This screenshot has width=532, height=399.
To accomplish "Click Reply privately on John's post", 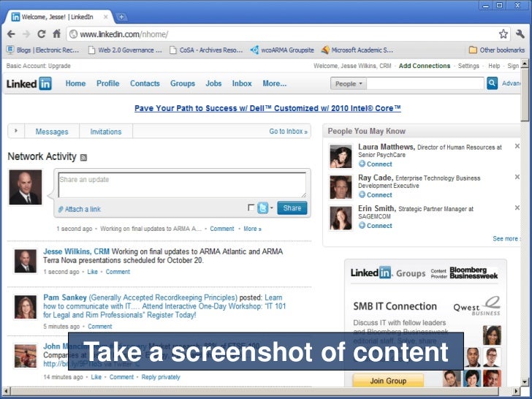I will point(161,377).
